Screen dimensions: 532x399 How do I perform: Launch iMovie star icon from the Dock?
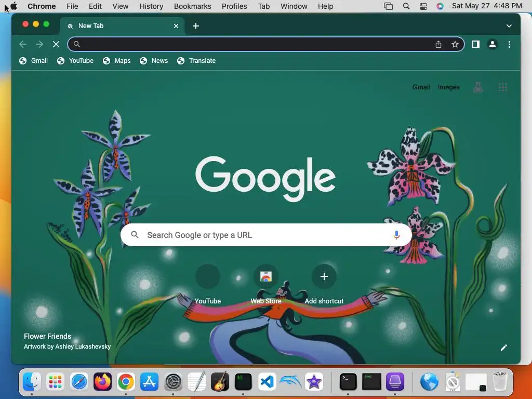[314, 382]
